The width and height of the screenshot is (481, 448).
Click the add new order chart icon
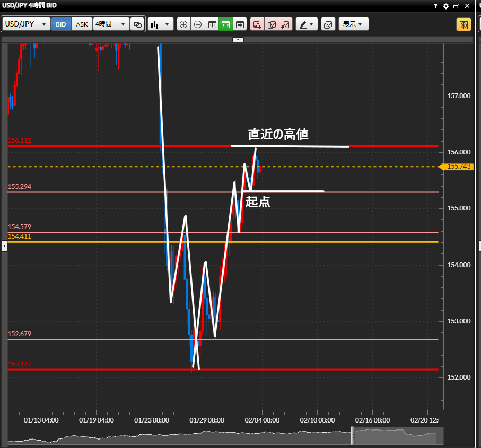coord(257,24)
